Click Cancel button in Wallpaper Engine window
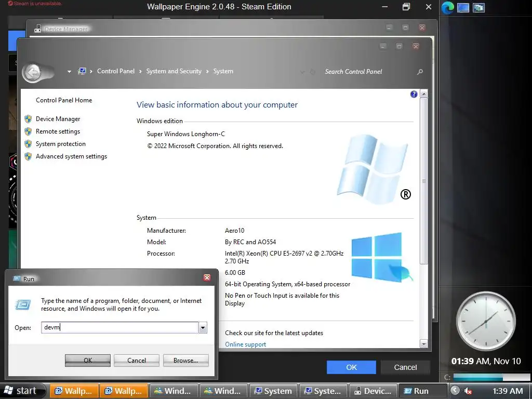Screen dimensions: 532x399 (x=405, y=367)
